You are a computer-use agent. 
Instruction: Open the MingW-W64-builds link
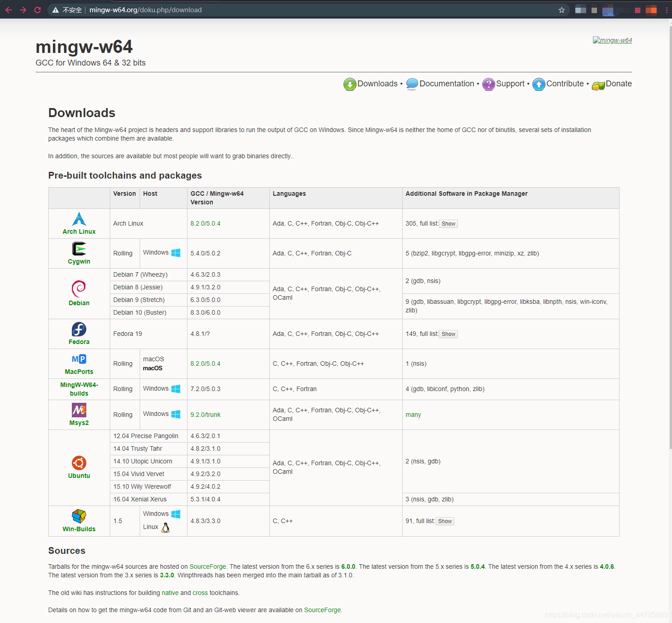[x=79, y=389]
